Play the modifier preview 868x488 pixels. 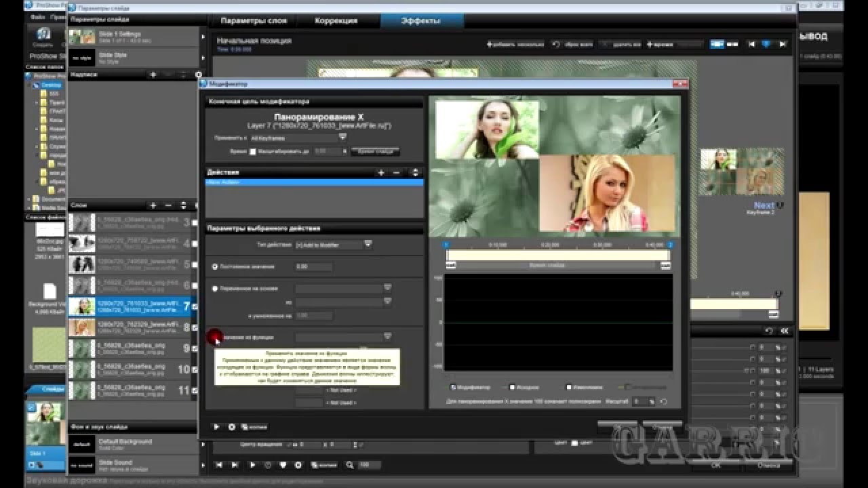coord(216,427)
